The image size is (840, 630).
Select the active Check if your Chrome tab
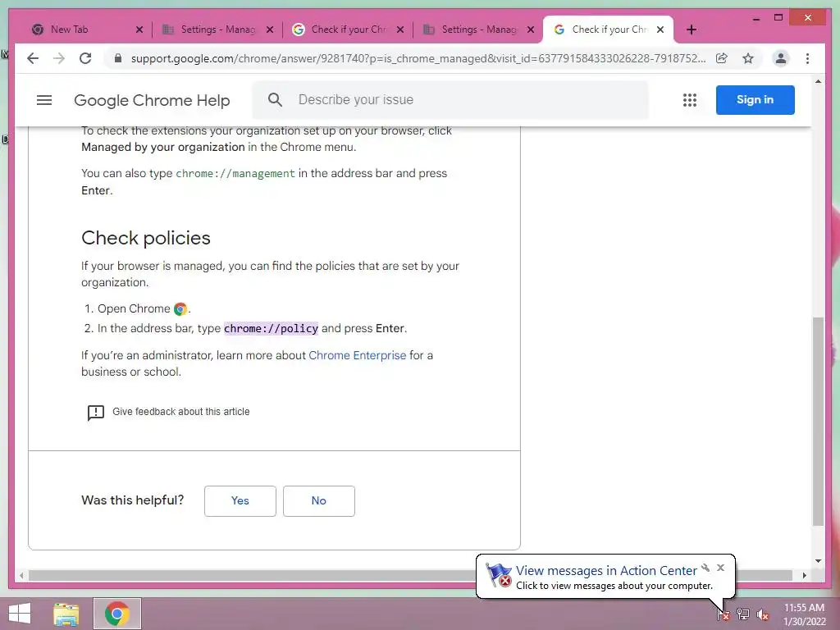click(x=608, y=30)
